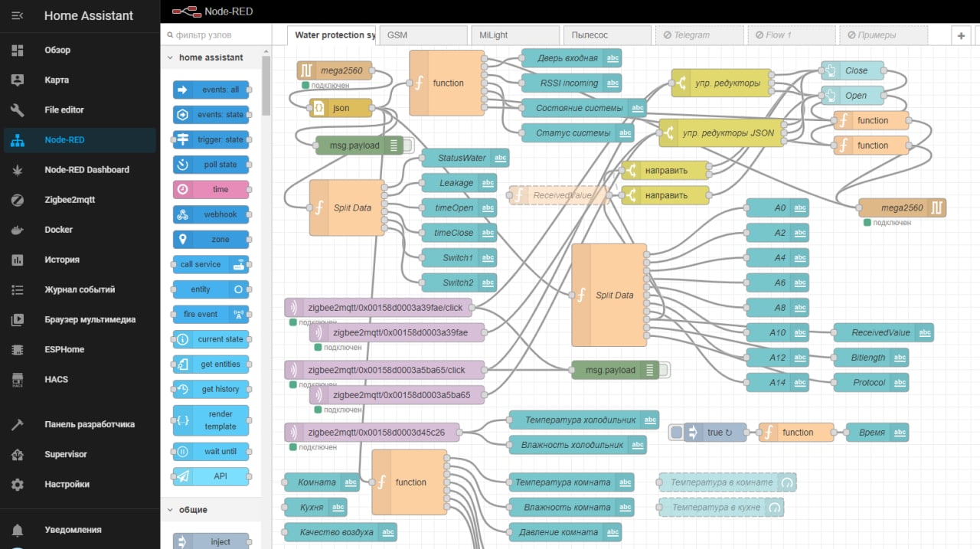980x549 pixels.
Task: Select the Close node
Action: click(852, 70)
